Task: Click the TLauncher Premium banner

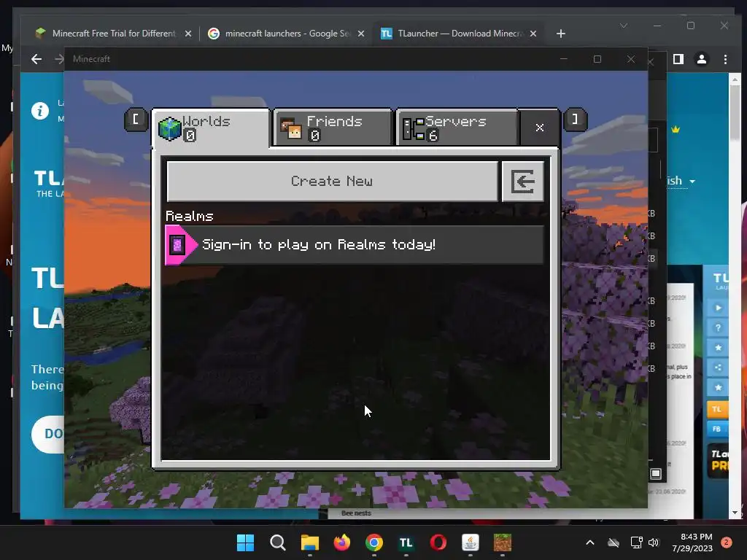Action: point(718,460)
